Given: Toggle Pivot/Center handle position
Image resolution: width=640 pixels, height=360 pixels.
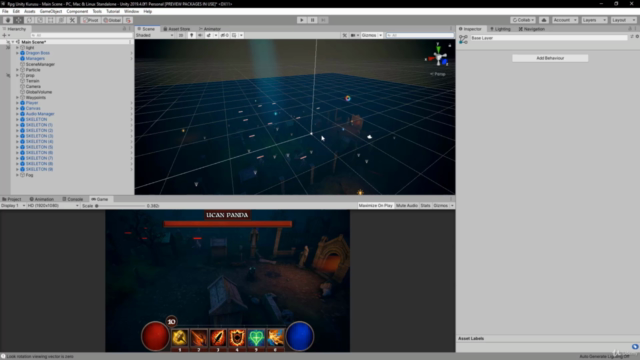Looking at the screenshot, I should click(x=91, y=20).
